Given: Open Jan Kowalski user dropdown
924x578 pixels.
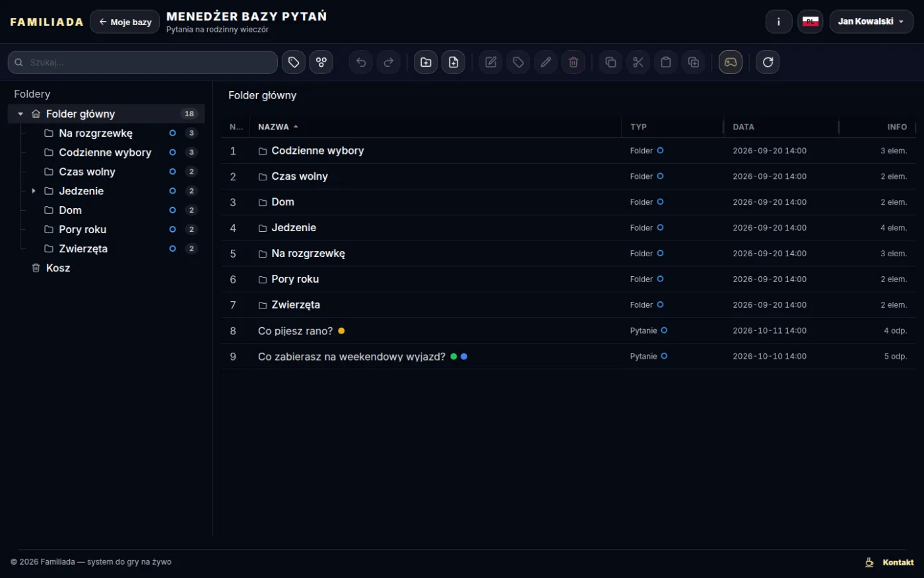Looking at the screenshot, I should tap(871, 22).
